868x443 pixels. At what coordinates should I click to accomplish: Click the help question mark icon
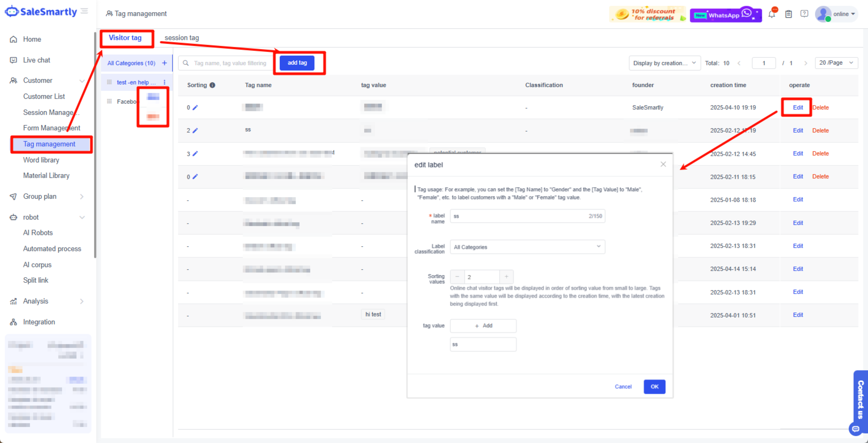point(804,14)
